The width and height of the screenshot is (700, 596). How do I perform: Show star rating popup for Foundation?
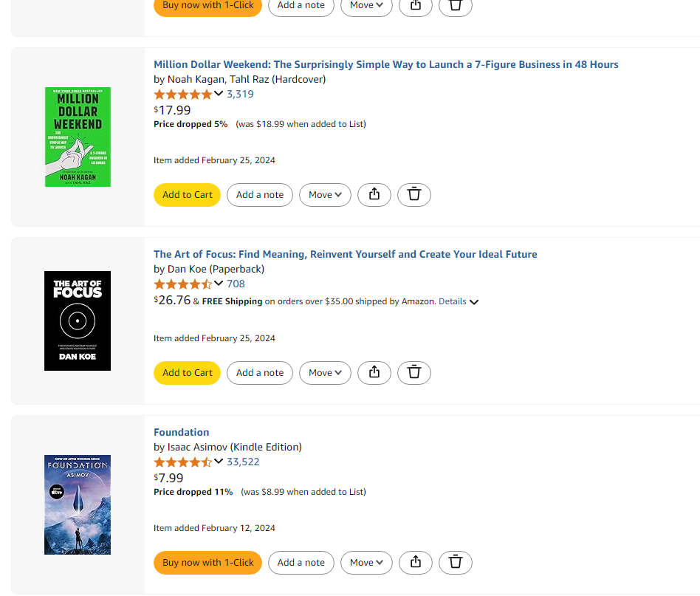(x=218, y=462)
